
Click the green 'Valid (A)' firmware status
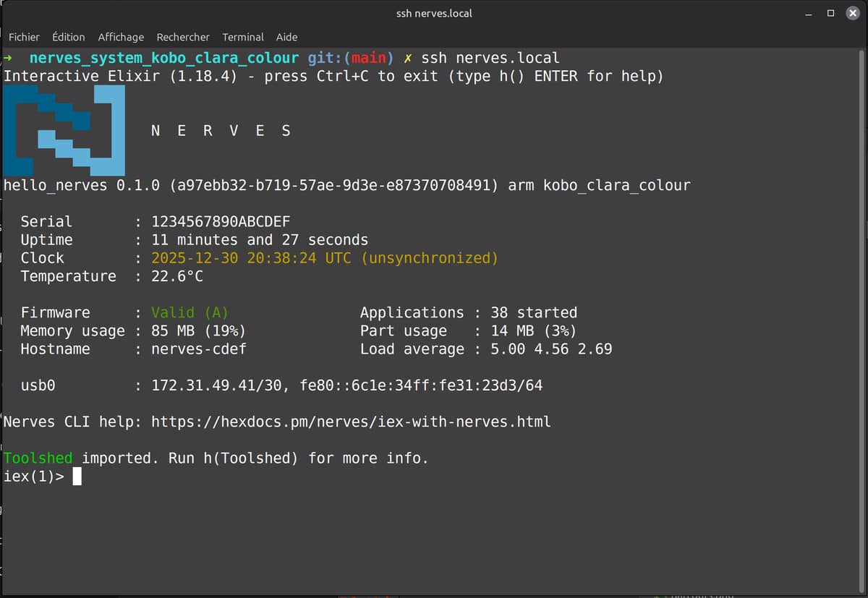pyautogui.click(x=190, y=312)
